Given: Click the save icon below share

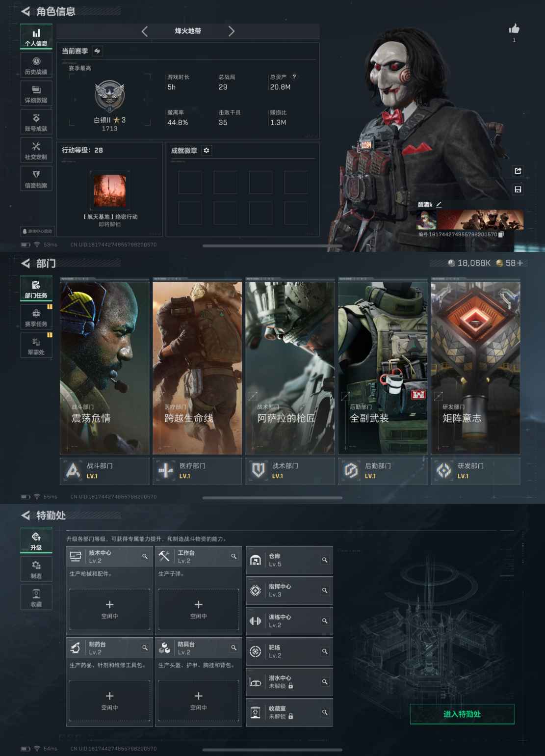Looking at the screenshot, I should pos(518,189).
